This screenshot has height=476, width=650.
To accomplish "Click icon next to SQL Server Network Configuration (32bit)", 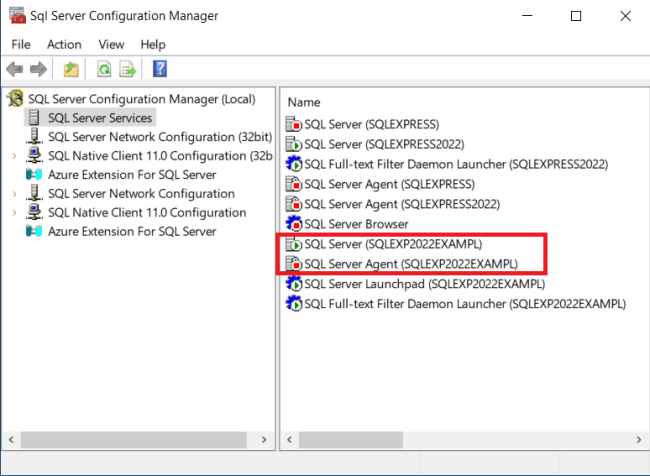I will pyautogui.click(x=34, y=136).
